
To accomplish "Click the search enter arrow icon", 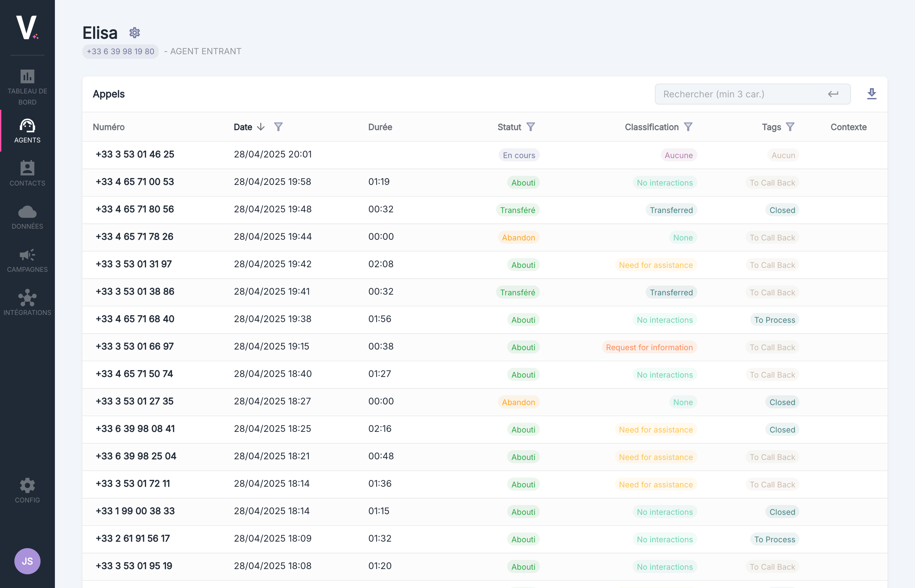I will pyautogui.click(x=833, y=94).
